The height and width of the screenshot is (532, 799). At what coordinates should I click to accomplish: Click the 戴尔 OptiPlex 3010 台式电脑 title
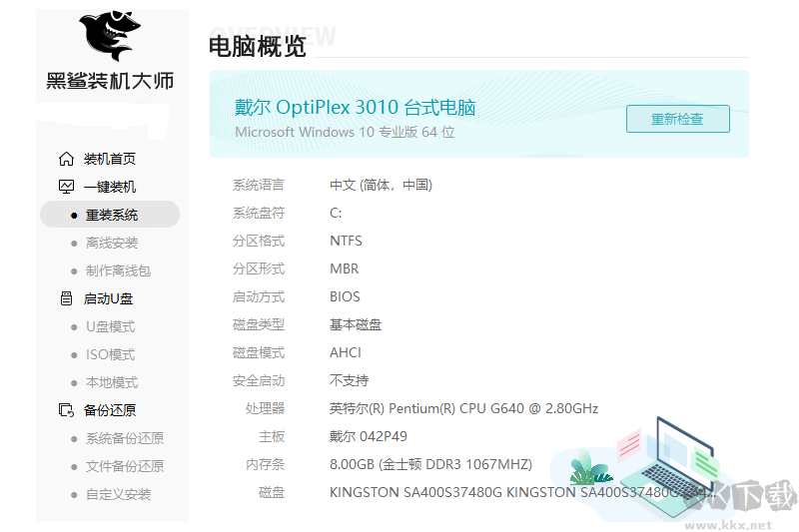pyautogui.click(x=356, y=107)
